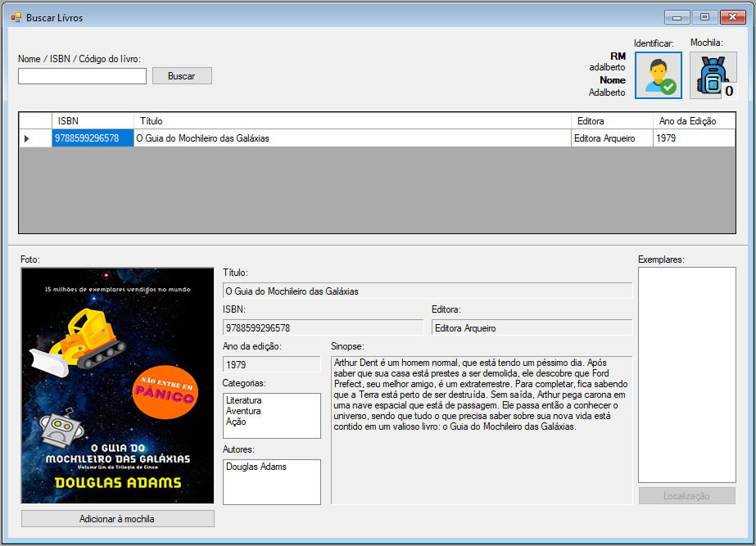
Task: Click the Editora details field
Action: [532, 327]
